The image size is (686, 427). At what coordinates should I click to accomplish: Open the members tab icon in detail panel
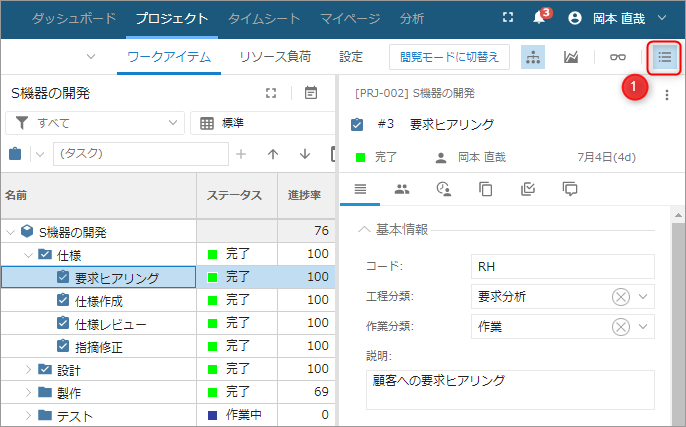[402, 189]
